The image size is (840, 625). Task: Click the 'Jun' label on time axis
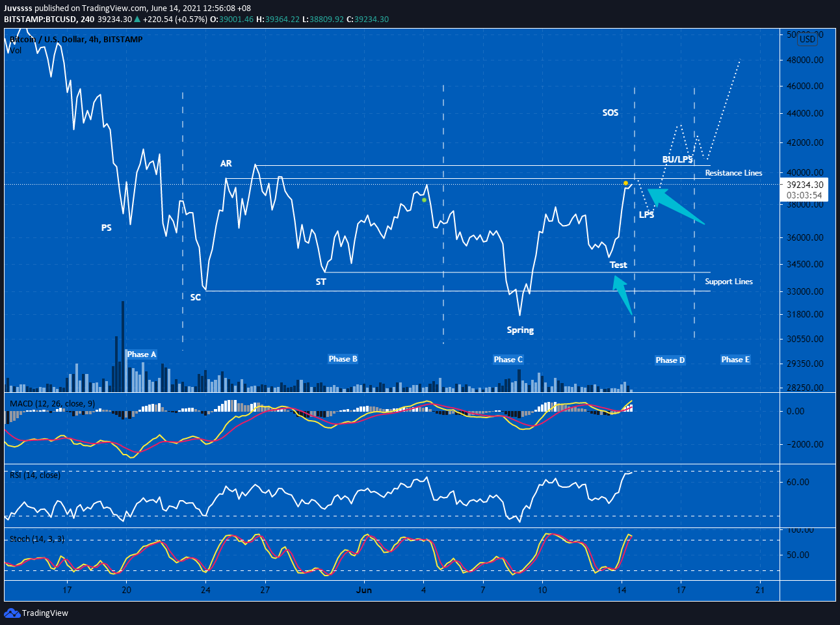pyautogui.click(x=364, y=590)
